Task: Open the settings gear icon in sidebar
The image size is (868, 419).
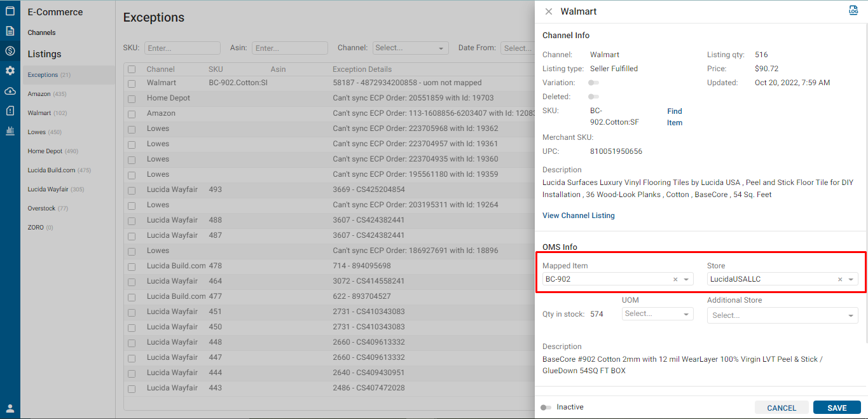Action: tap(10, 71)
